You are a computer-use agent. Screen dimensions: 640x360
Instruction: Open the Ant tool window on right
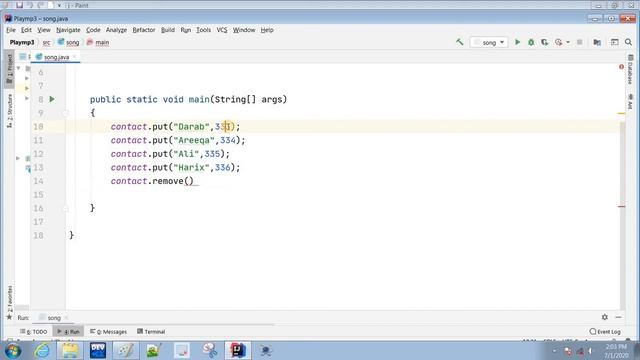click(x=631, y=102)
